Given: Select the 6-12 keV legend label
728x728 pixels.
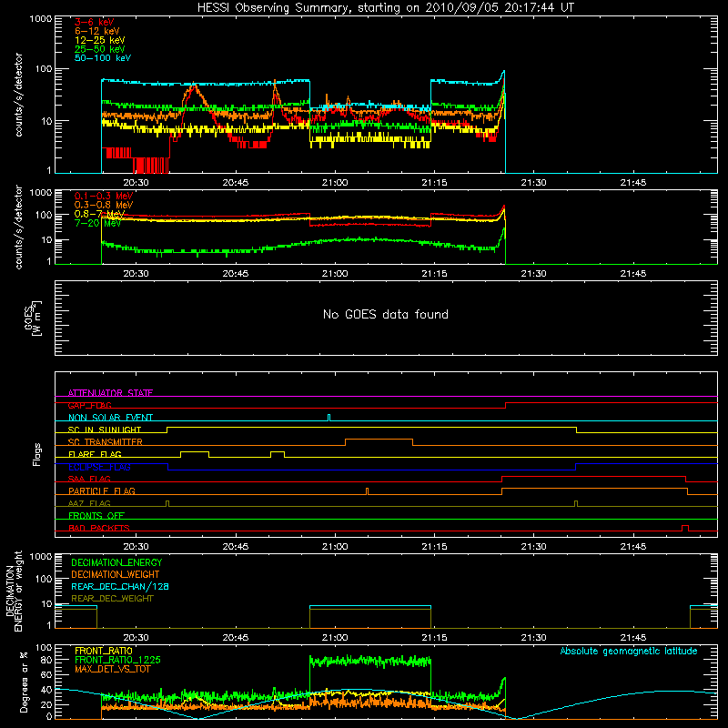Looking at the screenshot, I should coord(97,31).
